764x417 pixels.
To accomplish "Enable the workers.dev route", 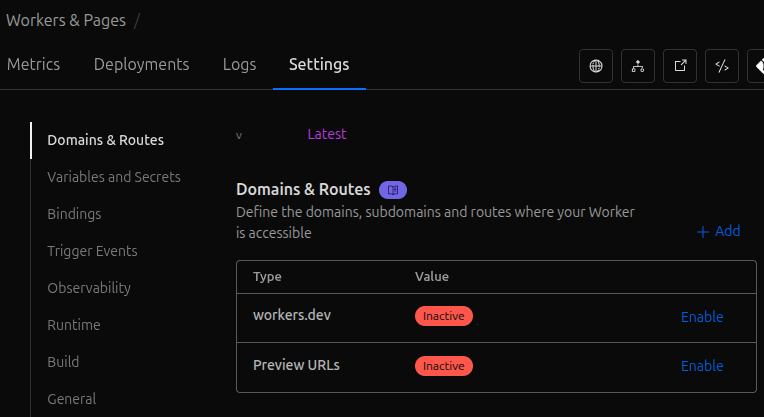I will (x=701, y=317).
